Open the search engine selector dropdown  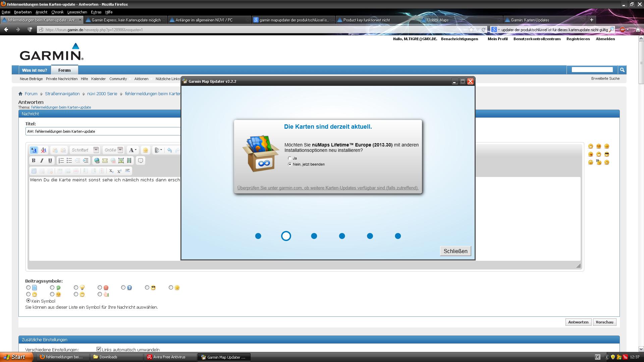495,29
